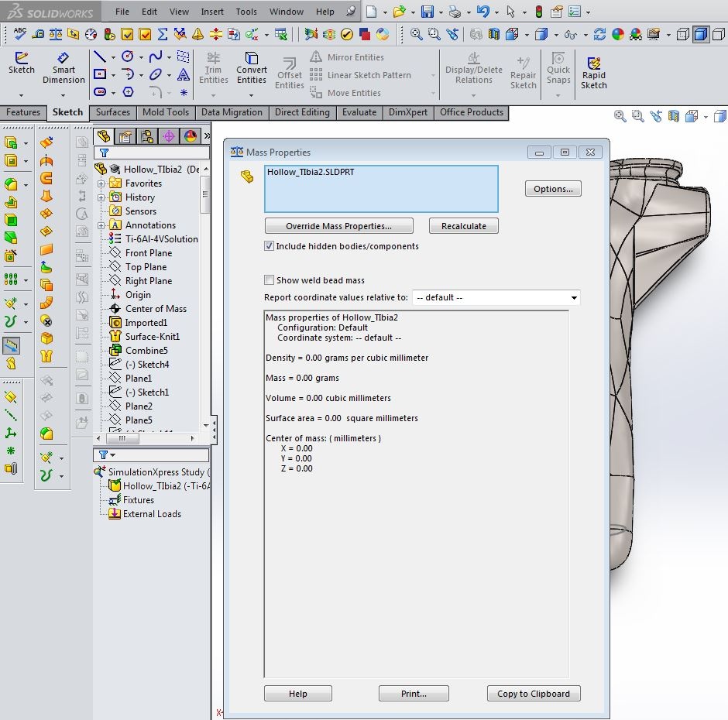Enable Show weld bead mass checkbox

point(269,280)
